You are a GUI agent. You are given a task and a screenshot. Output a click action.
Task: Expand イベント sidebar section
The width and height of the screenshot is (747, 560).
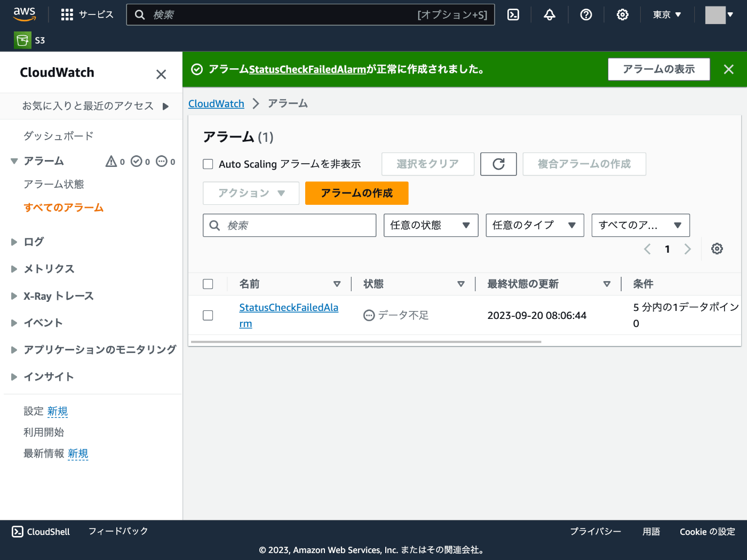[14, 323]
